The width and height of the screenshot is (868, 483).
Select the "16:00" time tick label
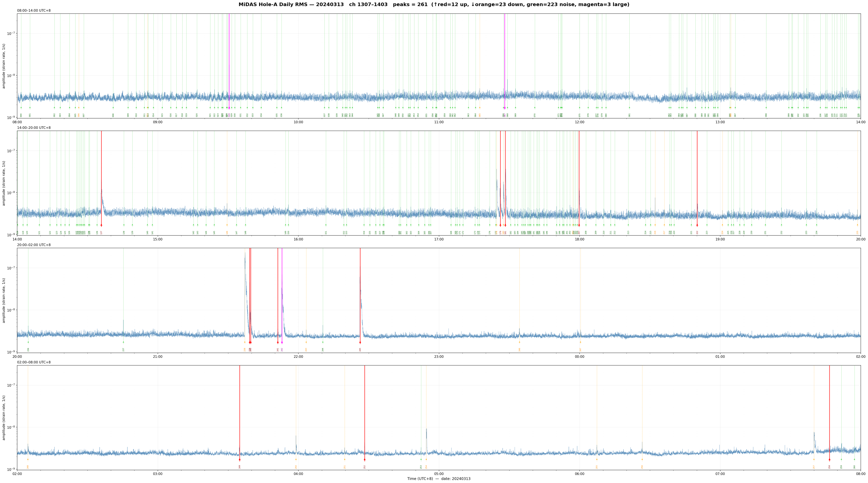[x=298, y=239]
